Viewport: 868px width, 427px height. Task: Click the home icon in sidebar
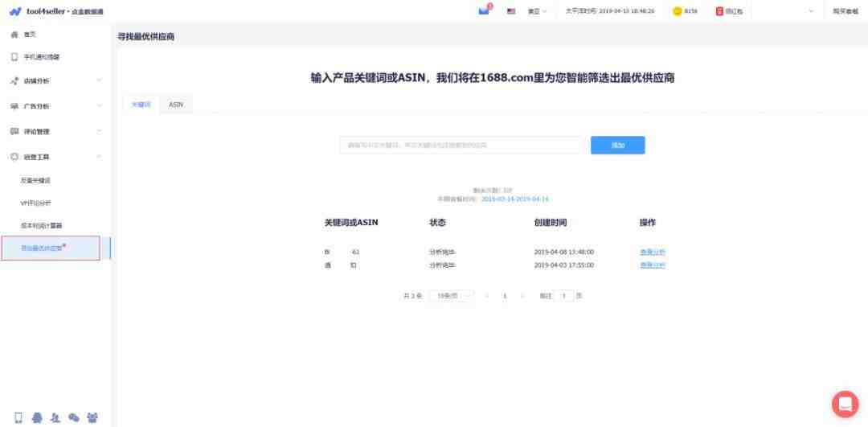[15, 35]
